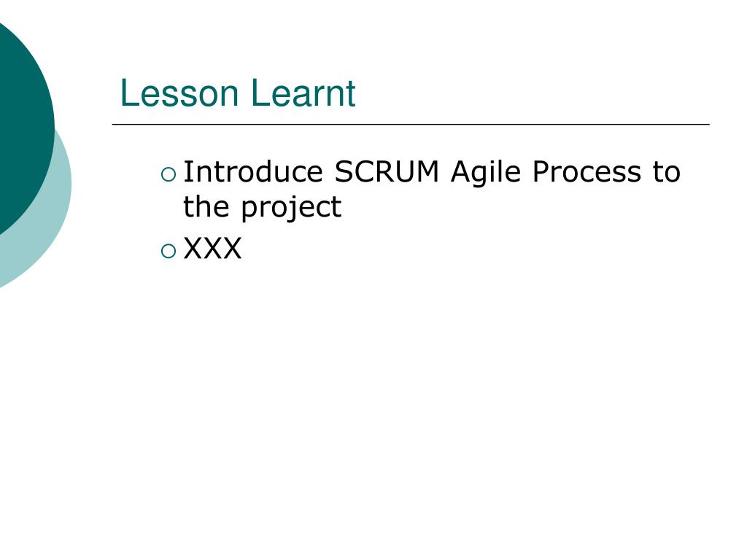Click the capital "I" of "Introduce"
The image size is (747, 560).
point(186,171)
